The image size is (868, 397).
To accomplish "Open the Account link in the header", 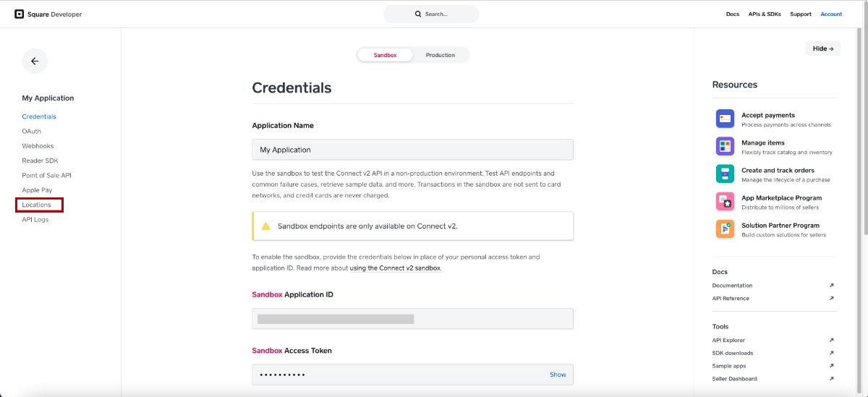I will (831, 14).
